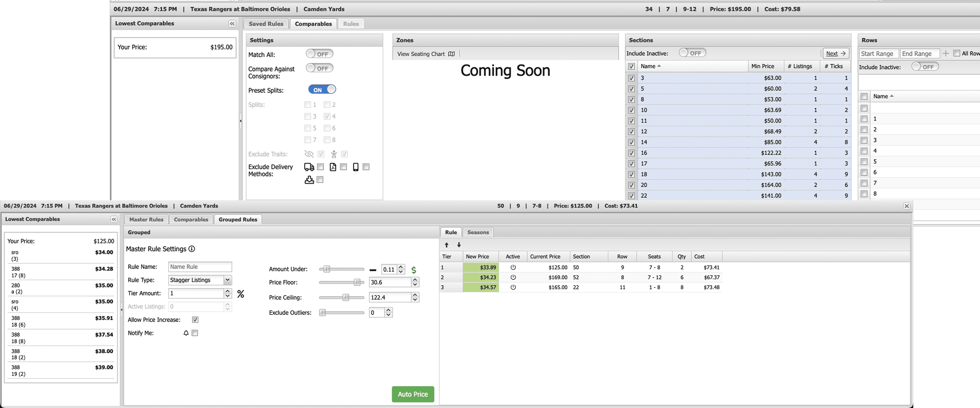Click the green dollar sign beside Amount Under

click(413, 269)
